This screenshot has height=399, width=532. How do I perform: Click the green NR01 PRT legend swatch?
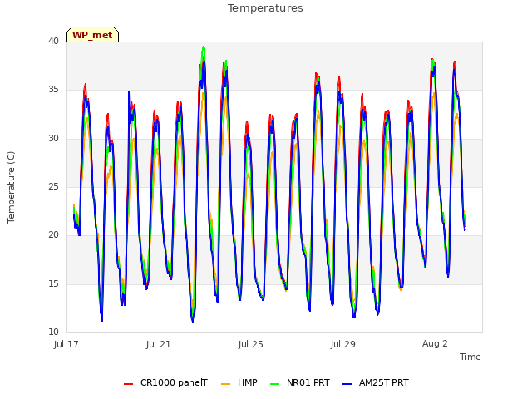click(x=275, y=384)
